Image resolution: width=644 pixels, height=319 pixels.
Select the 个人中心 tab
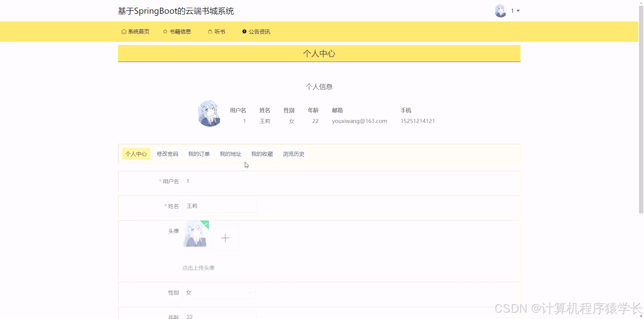pos(136,154)
